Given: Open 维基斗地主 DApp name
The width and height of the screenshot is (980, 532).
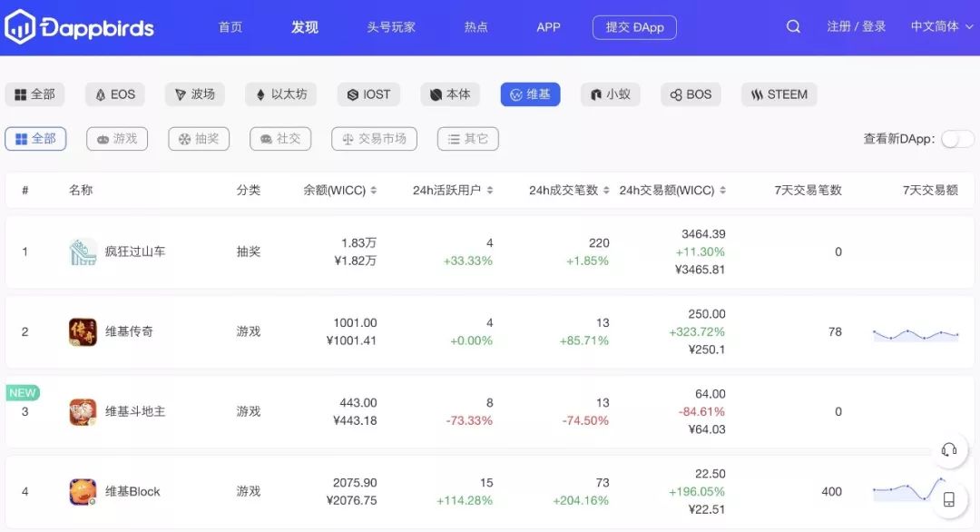Looking at the screenshot, I should (x=135, y=412).
